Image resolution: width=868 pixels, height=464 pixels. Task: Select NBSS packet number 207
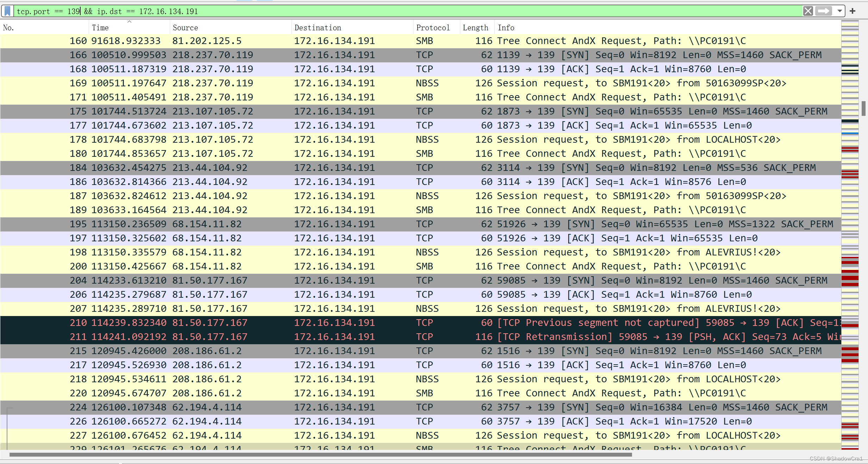point(420,309)
